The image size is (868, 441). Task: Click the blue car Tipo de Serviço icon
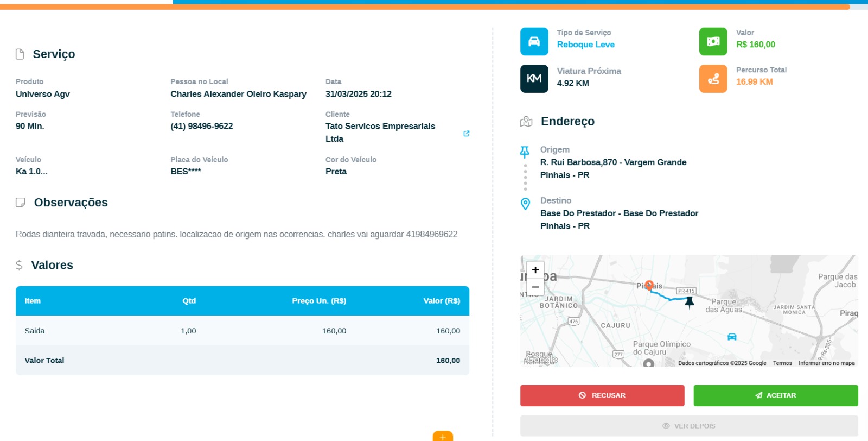(x=534, y=42)
